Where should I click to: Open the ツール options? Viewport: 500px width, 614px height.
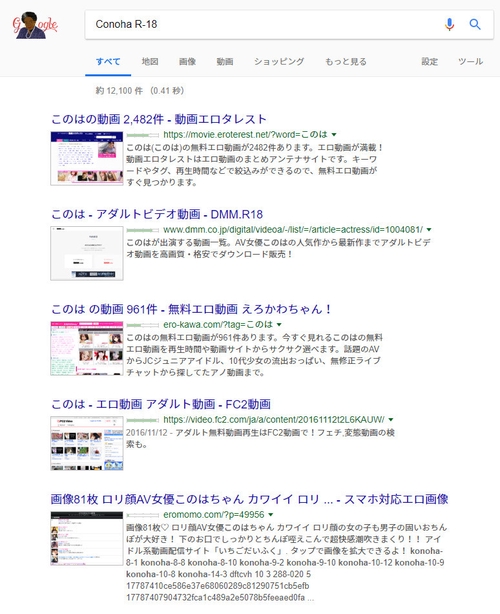(471, 61)
